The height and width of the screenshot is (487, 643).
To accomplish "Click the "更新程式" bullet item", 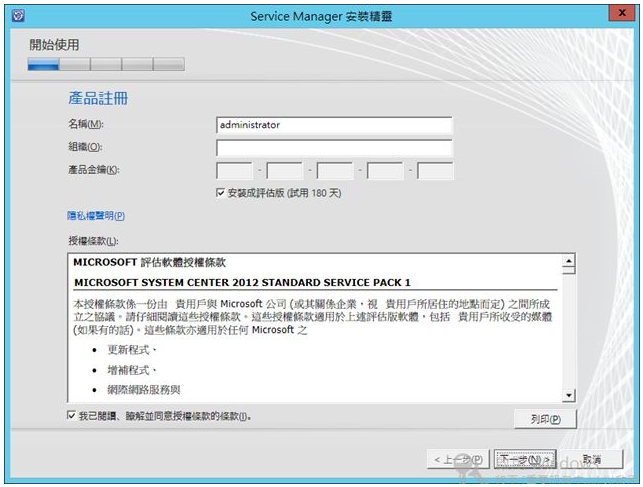I will (128, 350).
